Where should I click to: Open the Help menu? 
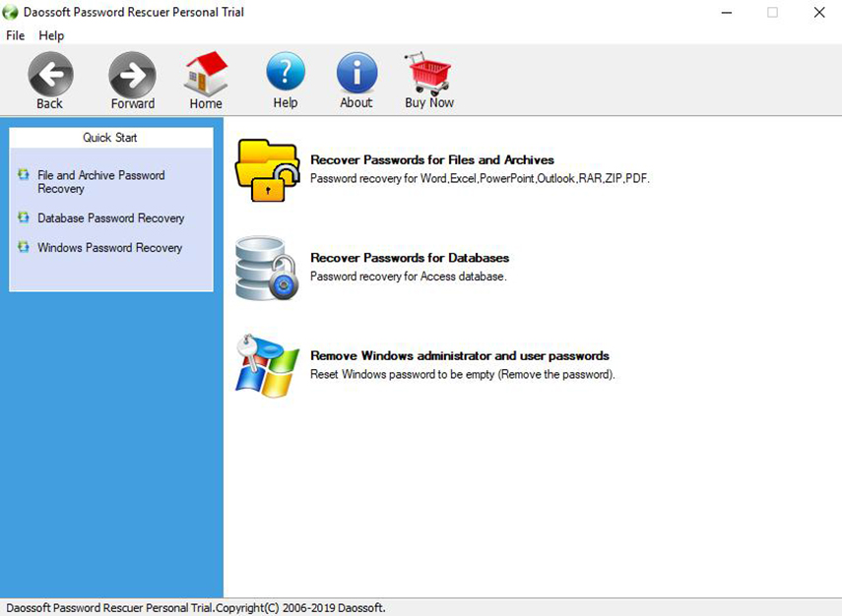pos(51,35)
